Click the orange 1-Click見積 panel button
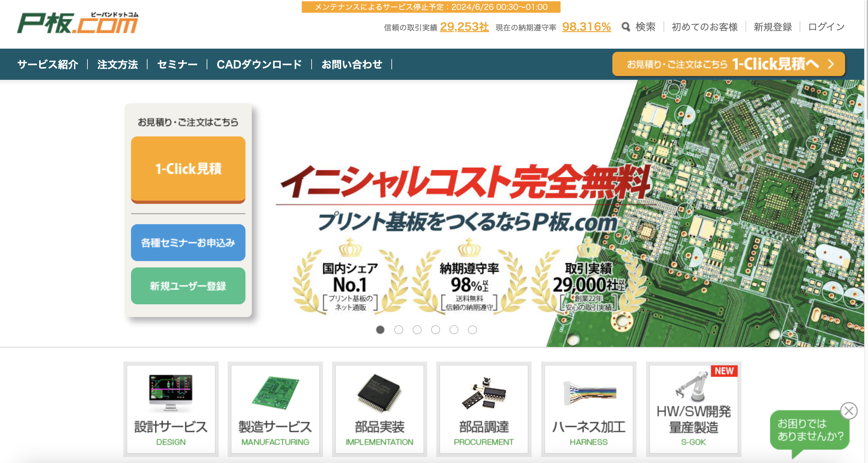 [x=188, y=169]
